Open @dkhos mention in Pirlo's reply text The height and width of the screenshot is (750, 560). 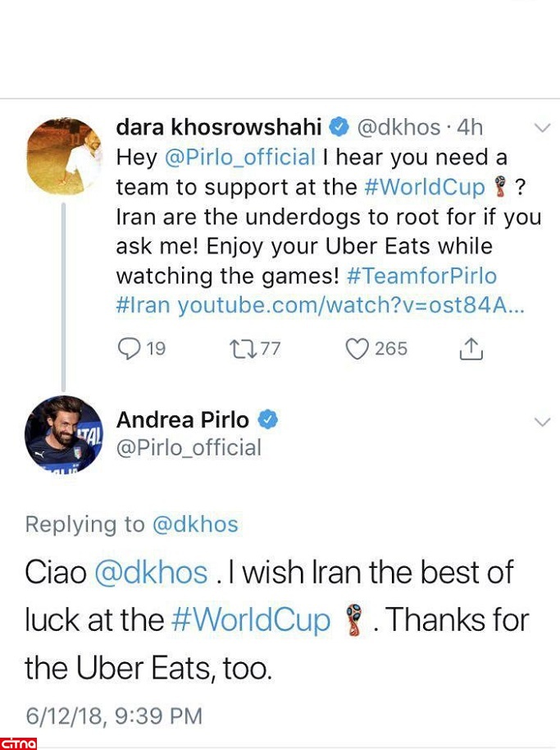click(x=151, y=572)
